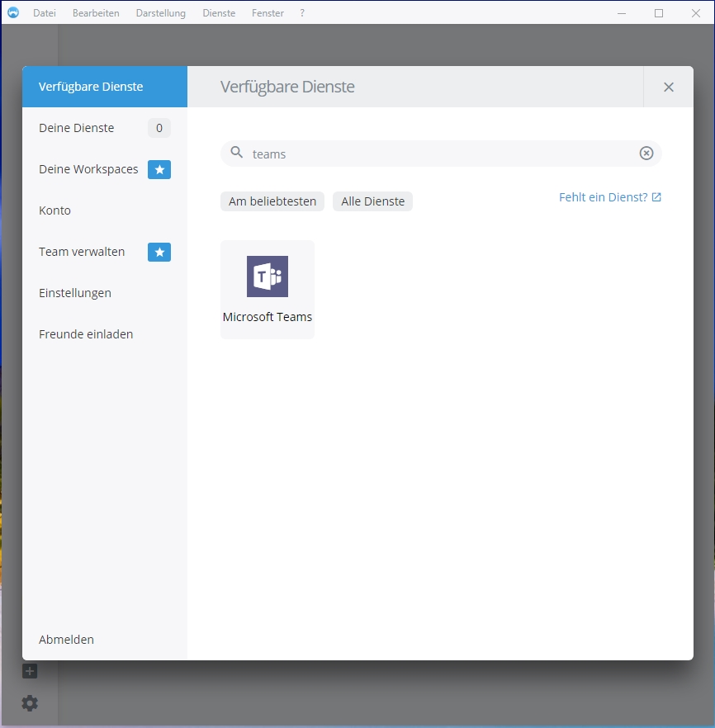Viewport: 715px width, 728px height.
Task: Show Alle Dienste
Action: pyautogui.click(x=372, y=201)
